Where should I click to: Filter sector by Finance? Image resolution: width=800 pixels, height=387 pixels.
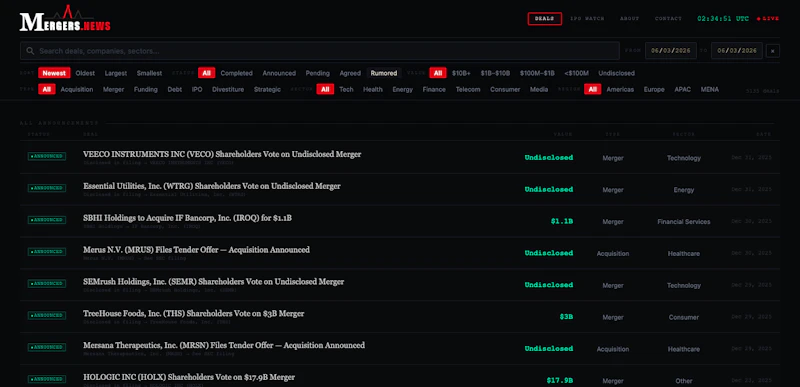coord(434,89)
